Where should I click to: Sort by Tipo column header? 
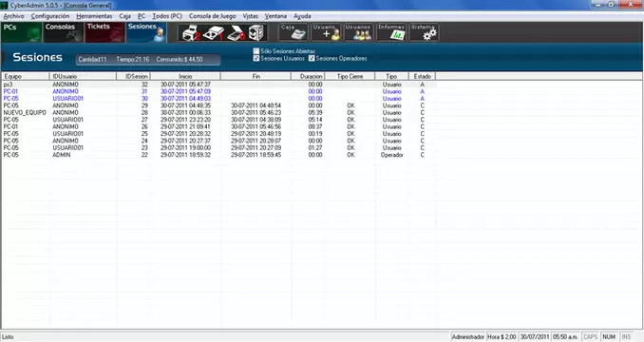[x=392, y=76]
